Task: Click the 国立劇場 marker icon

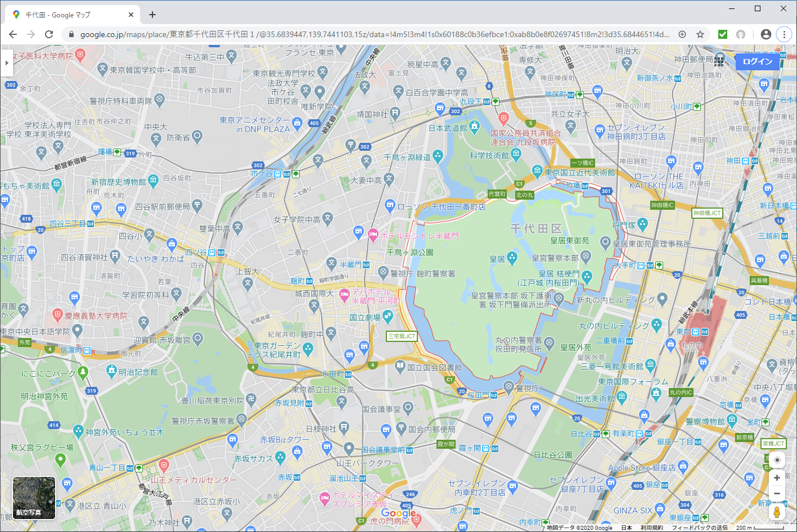Action: (x=388, y=316)
